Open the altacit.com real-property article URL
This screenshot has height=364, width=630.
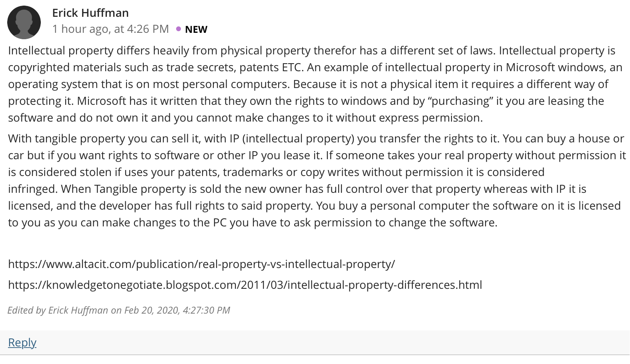(201, 264)
